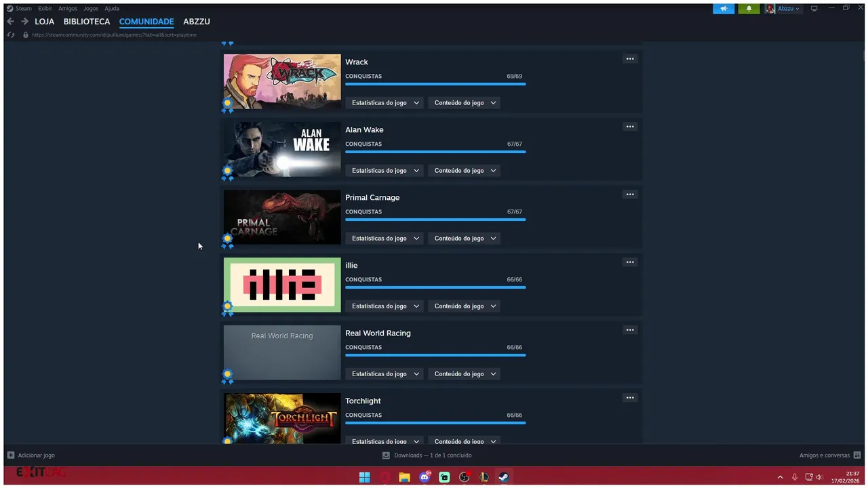Click Wrack's 69/69 achievements progress bar
The width and height of the screenshot is (868, 488).
[435, 84]
